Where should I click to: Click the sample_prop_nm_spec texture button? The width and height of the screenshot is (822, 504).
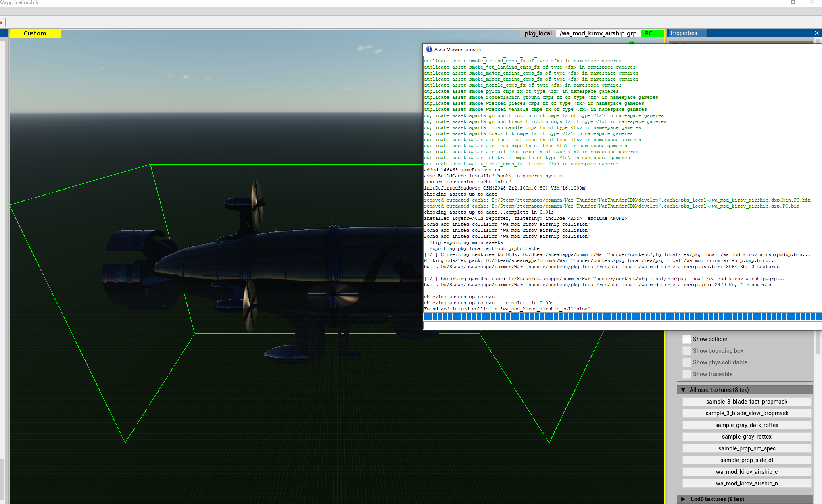tap(746, 448)
